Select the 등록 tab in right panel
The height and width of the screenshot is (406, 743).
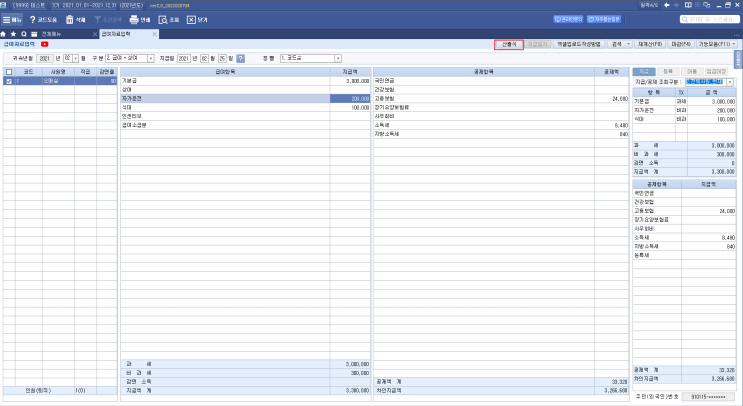(668, 72)
